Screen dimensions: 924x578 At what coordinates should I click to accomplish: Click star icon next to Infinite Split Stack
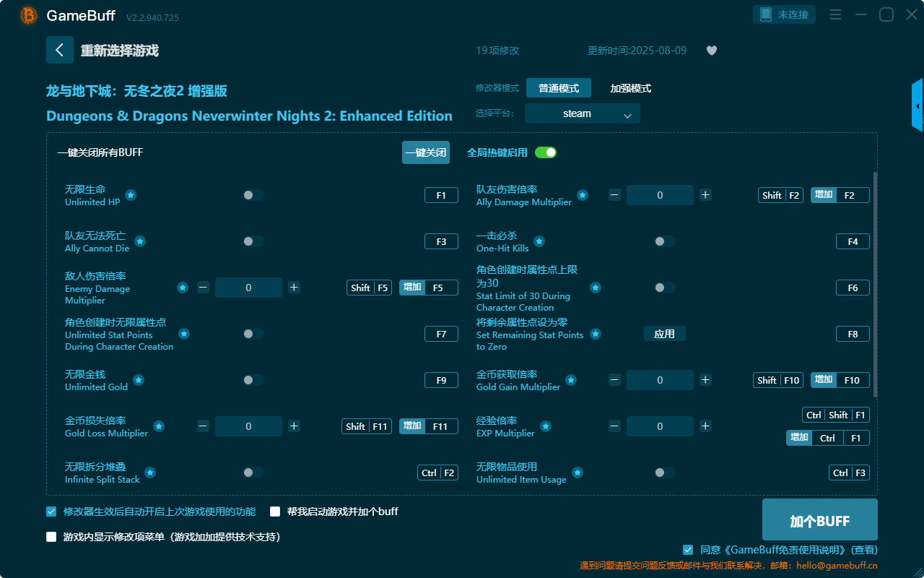pyautogui.click(x=150, y=473)
